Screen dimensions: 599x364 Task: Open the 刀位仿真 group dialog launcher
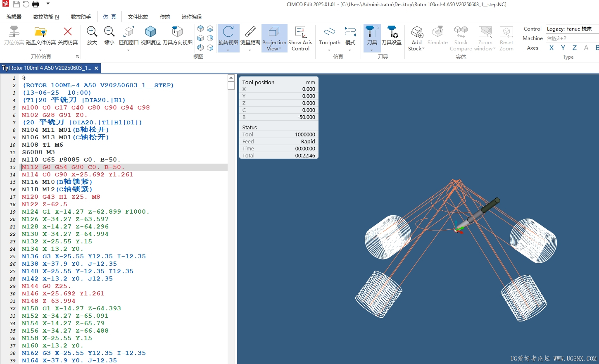point(77,57)
